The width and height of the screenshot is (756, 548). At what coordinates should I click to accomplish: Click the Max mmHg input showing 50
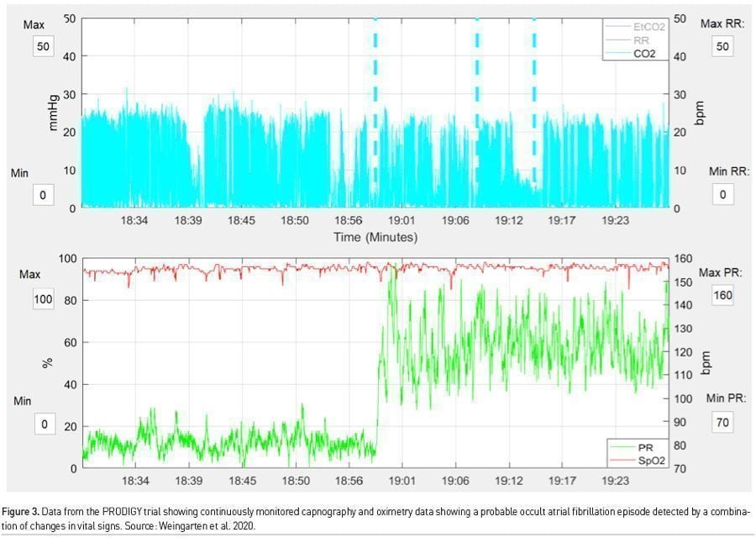[43, 47]
